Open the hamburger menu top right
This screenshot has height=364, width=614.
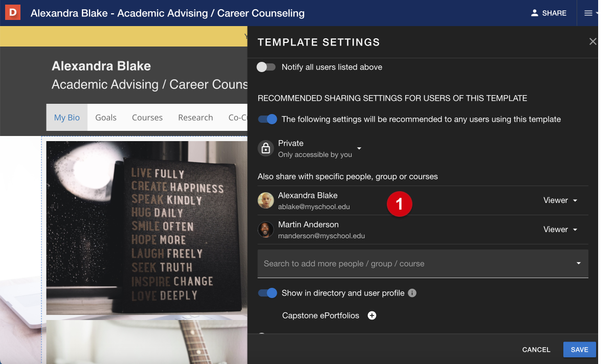(587, 12)
